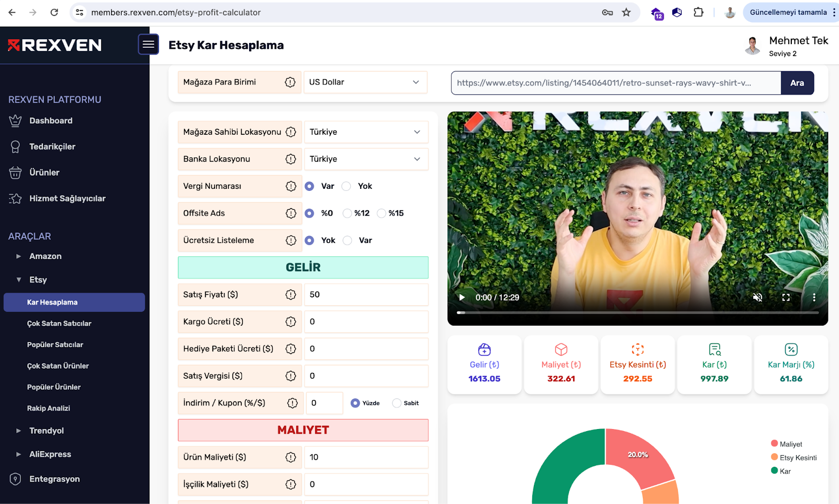839x504 pixels.
Task: Click the Ürünler basket icon
Action: 15,173
